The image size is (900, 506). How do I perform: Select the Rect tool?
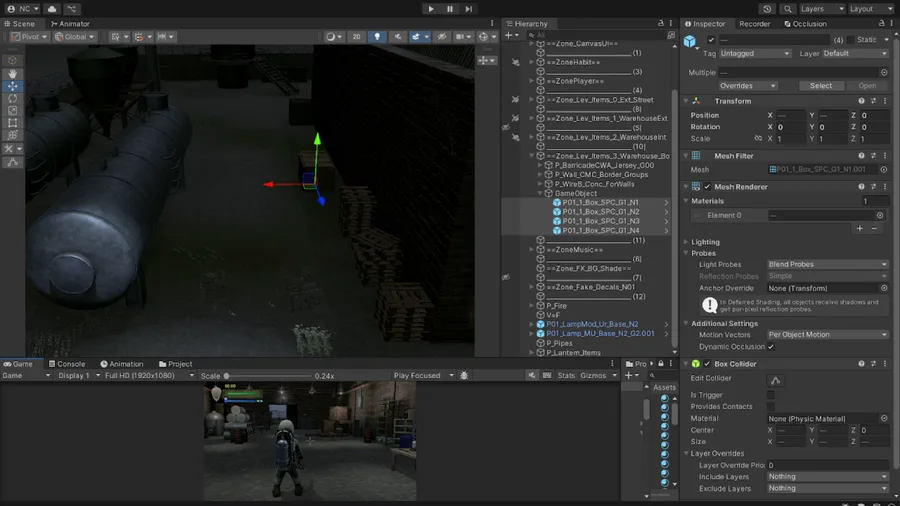[x=12, y=123]
